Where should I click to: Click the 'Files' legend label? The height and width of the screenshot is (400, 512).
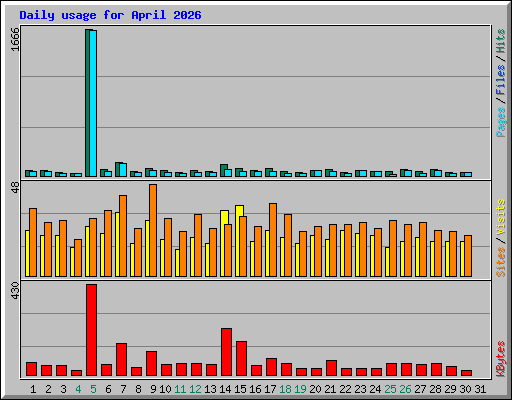tap(501, 80)
